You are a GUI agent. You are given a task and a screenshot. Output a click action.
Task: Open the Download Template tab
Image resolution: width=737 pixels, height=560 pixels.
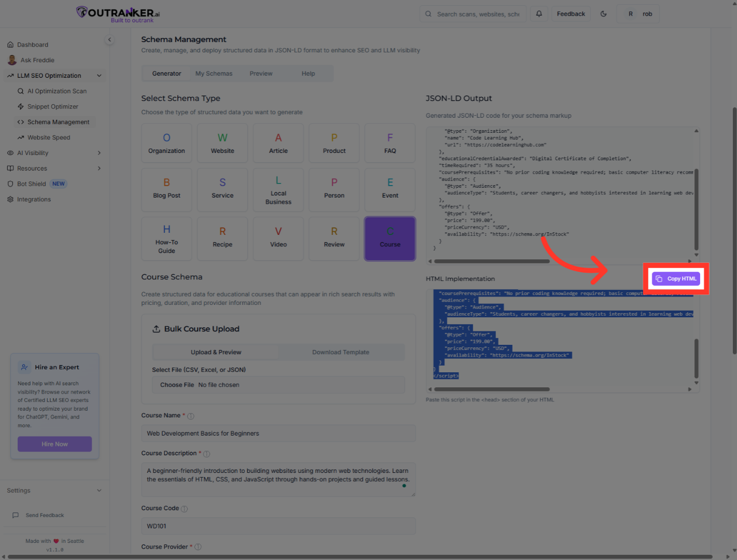click(341, 353)
